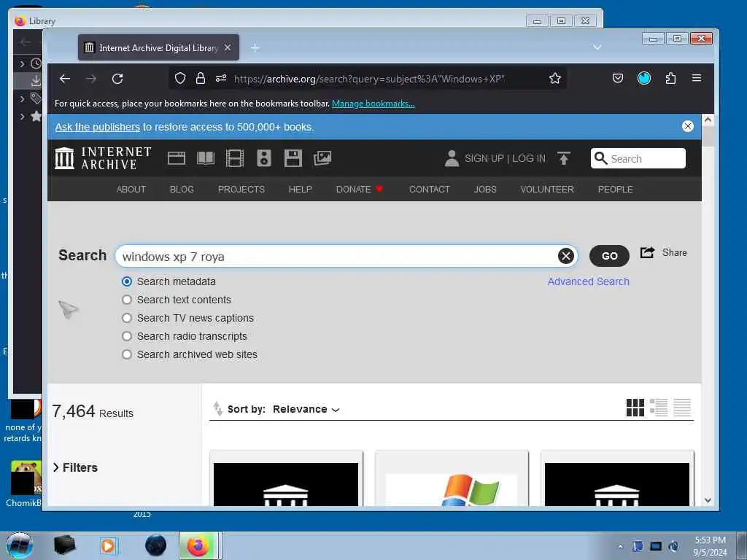Image resolution: width=747 pixels, height=560 pixels.
Task: Switch to grid tile view
Action: pos(635,408)
